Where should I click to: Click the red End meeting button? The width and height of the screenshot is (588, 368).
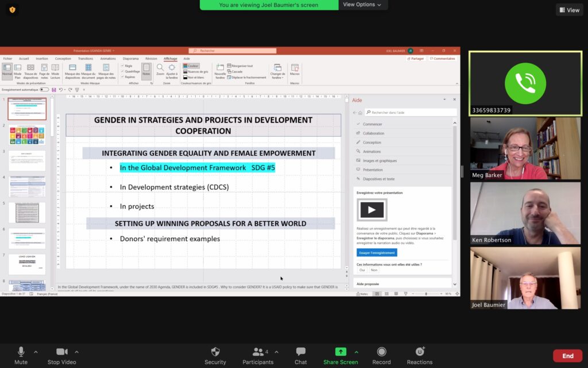tap(567, 355)
